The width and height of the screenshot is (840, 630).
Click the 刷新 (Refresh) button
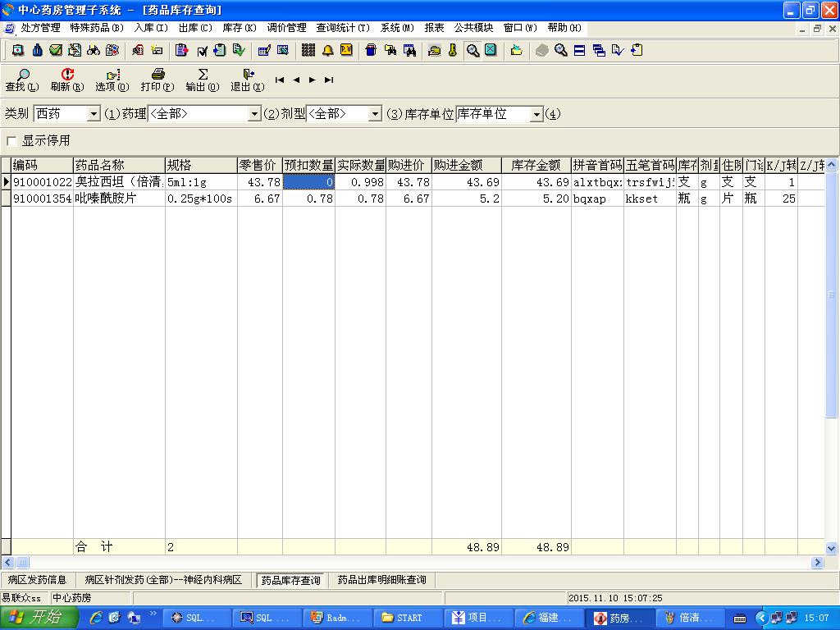67,80
